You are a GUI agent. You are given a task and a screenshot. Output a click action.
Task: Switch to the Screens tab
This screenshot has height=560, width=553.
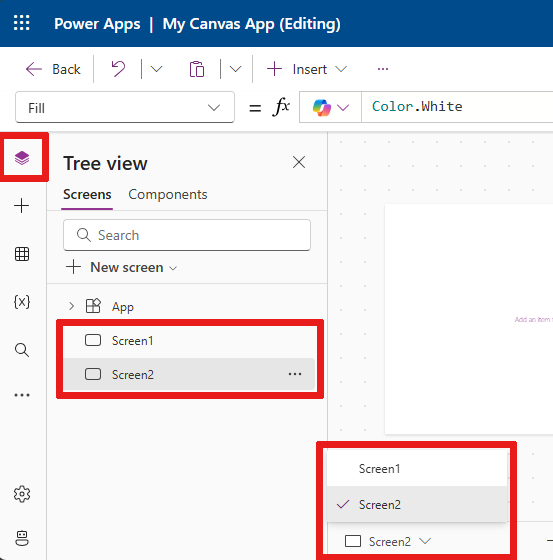click(x=87, y=194)
